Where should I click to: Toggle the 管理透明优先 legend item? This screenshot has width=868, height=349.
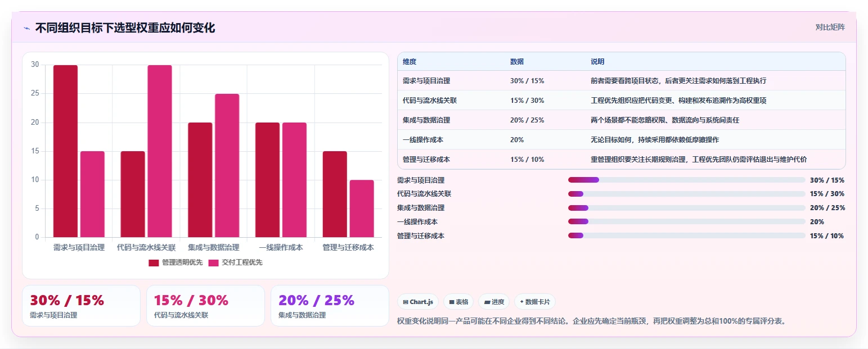[x=176, y=262]
